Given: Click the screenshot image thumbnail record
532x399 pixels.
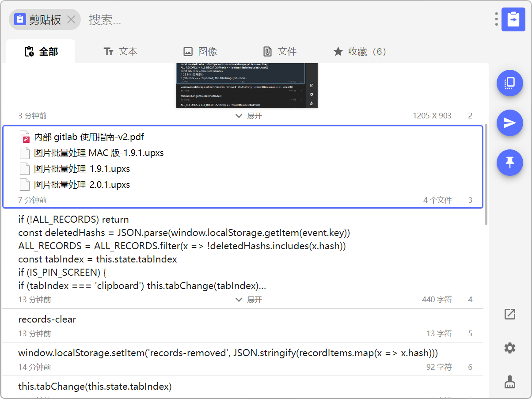Looking at the screenshot, I should [247, 86].
